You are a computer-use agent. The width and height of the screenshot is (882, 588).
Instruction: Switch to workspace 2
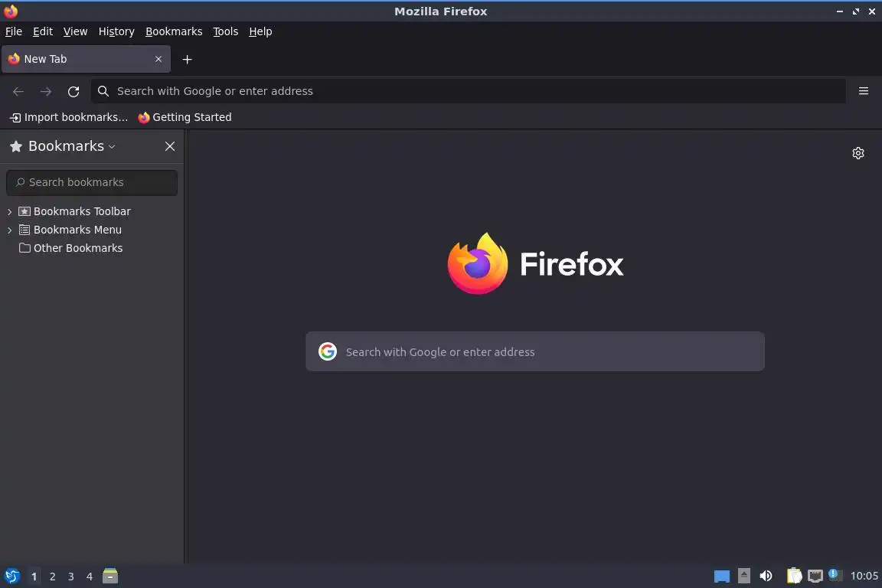52,577
